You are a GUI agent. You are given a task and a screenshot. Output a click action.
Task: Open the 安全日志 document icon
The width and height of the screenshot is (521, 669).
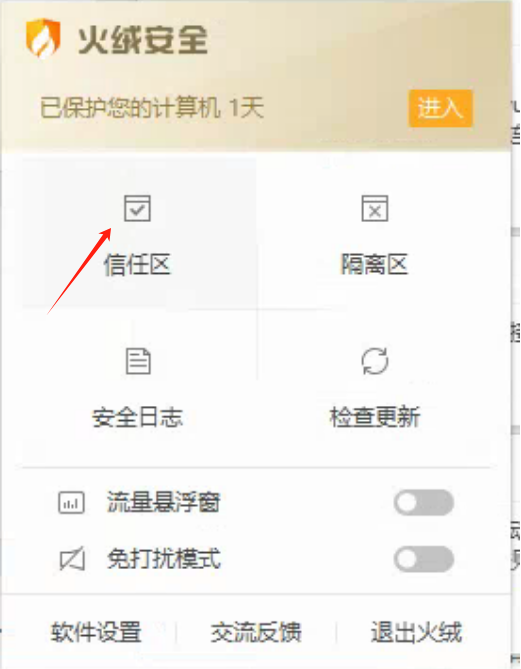point(138,361)
